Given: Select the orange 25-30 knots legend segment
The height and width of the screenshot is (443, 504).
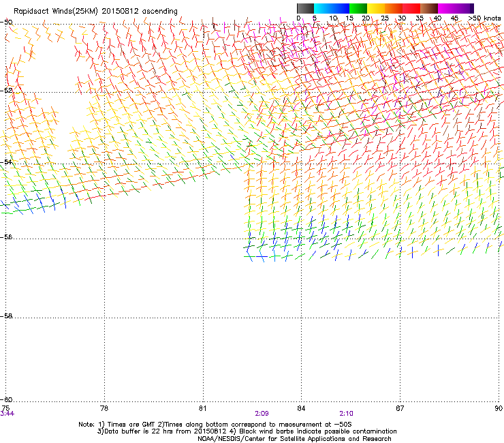Looking at the screenshot, I should tap(394, 8).
